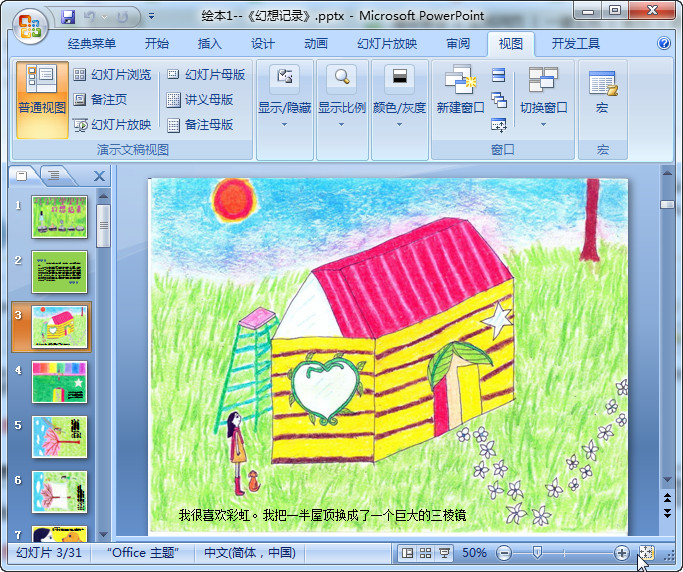Click the 中文(简体，中国) language indicator

coord(250,553)
